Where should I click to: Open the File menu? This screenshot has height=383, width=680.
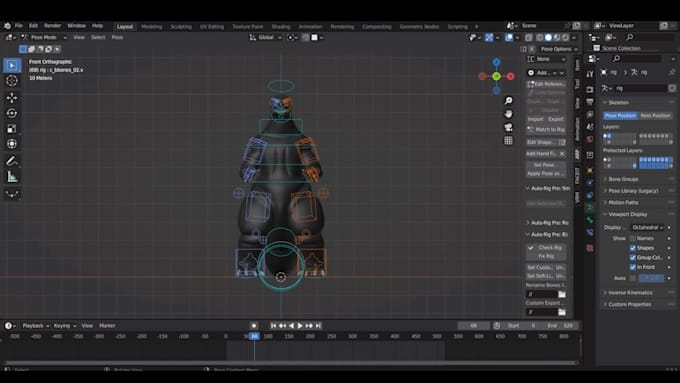click(19, 26)
